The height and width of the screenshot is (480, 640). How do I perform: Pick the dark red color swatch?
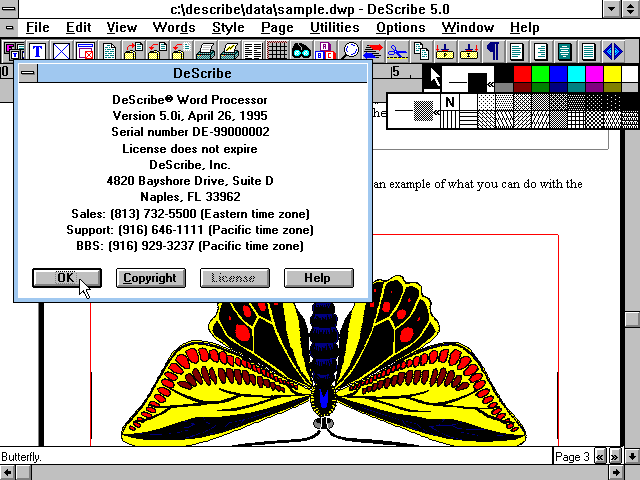point(522,87)
